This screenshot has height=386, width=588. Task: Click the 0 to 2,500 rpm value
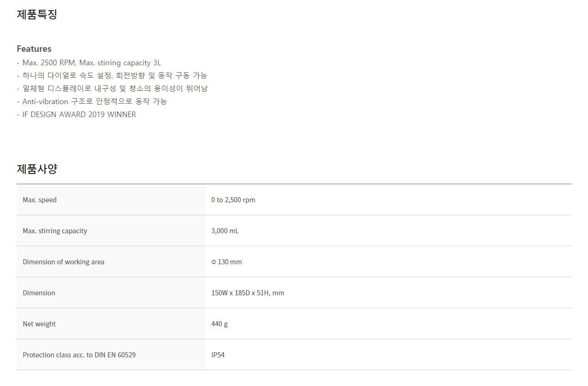tap(233, 200)
